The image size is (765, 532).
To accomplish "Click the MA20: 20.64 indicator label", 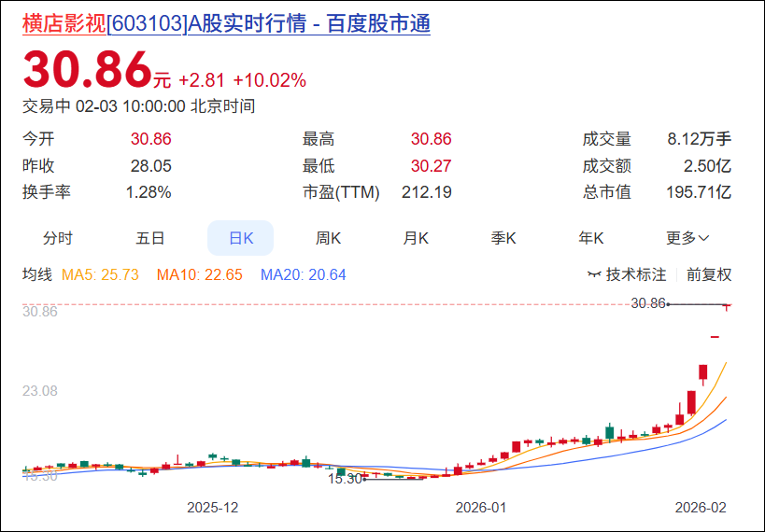I will pos(303,274).
